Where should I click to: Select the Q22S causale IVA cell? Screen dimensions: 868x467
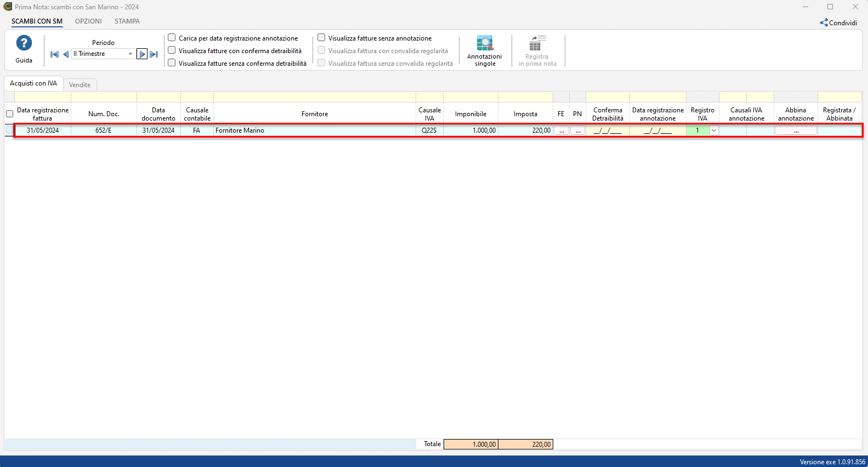(x=429, y=130)
